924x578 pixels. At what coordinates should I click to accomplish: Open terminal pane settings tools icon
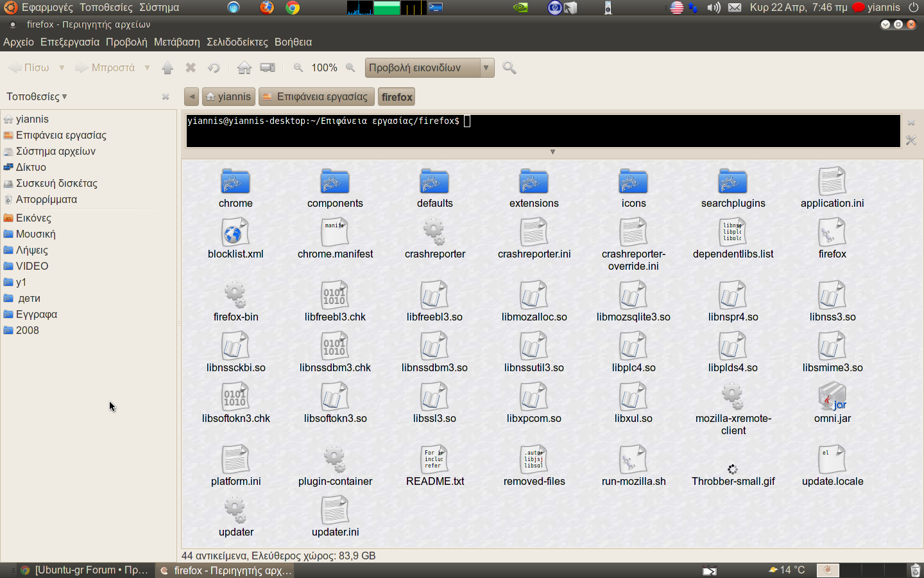click(911, 140)
